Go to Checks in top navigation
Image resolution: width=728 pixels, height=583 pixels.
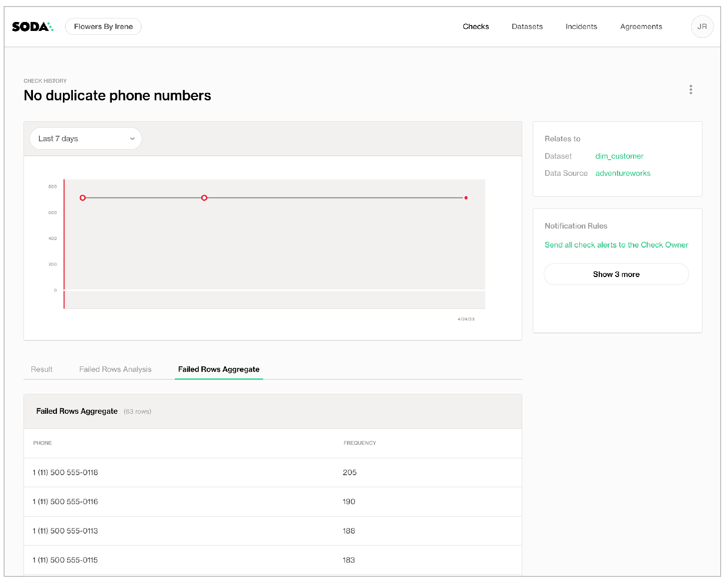pos(475,26)
